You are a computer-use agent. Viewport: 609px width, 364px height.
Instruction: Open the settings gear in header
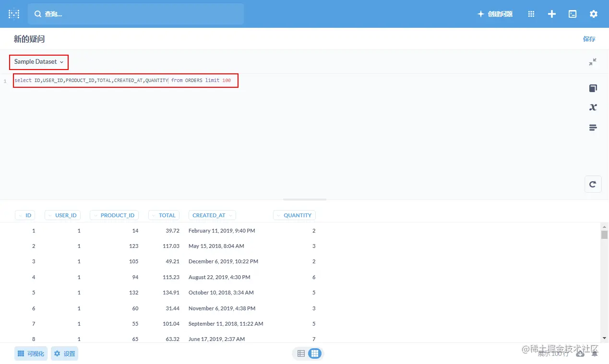coord(594,14)
